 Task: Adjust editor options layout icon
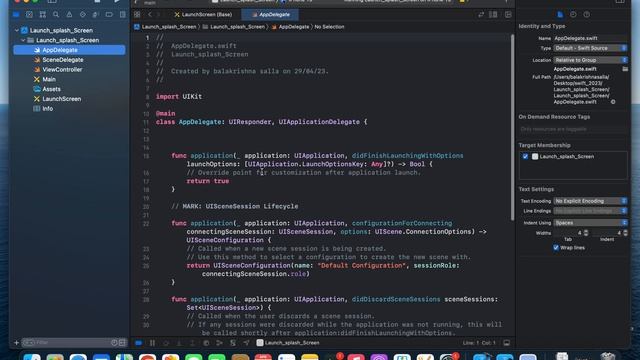tap(493, 15)
